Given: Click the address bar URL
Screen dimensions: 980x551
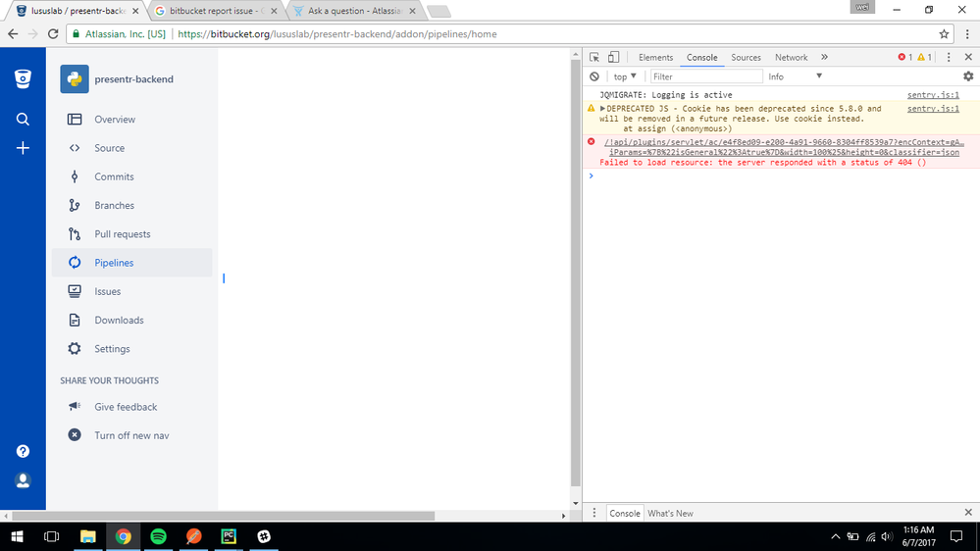Looking at the screenshot, I should pyautogui.click(x=337, y=34).
